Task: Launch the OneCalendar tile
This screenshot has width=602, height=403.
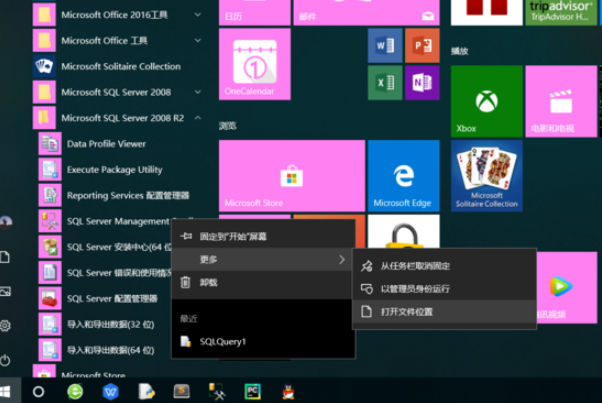Action: pos(255,64)
